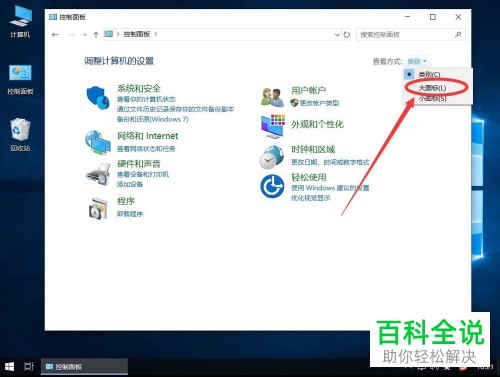Open the 系统和安全 shield icon
Image resolution: width=500 pixels, height=377 pixels.
(98, 97)
